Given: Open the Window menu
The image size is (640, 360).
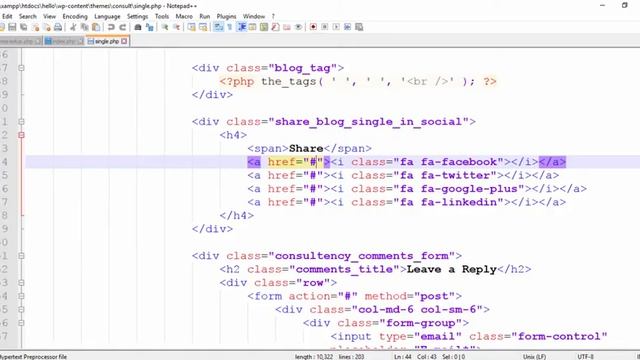Looking at the screenshot, I should point(254,16).
